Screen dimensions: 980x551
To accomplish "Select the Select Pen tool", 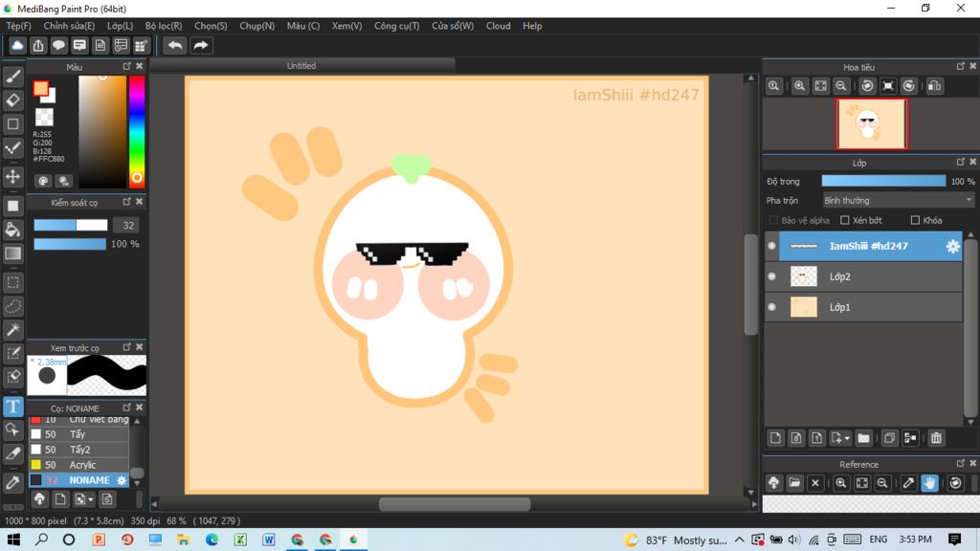I will pos(13,354).
